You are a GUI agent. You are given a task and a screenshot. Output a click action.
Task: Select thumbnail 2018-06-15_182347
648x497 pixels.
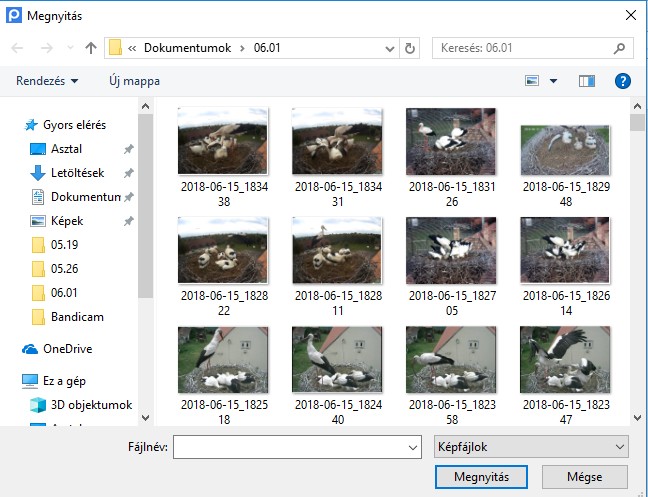(565, 359)
